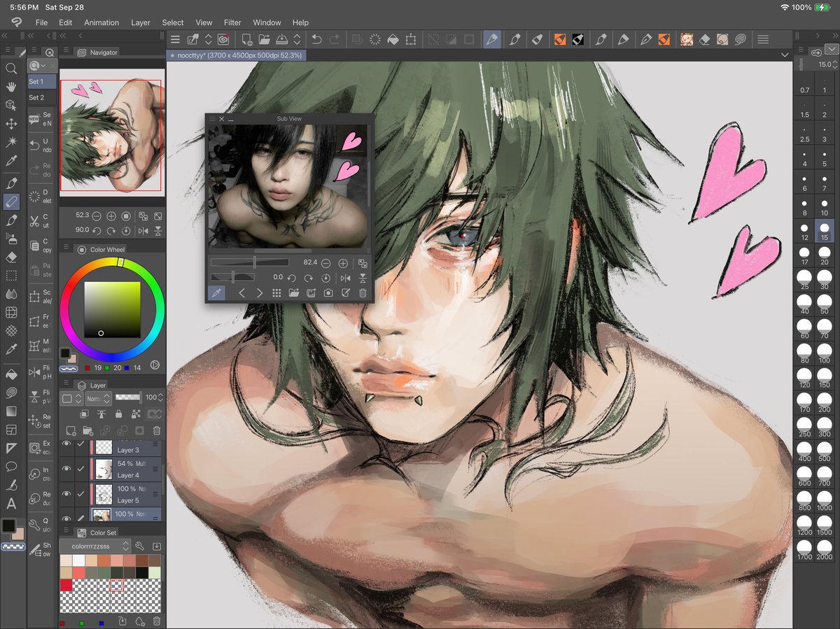Hide Layer 4 with eye icon
This screenshot has width=840, height=629.
67,469
